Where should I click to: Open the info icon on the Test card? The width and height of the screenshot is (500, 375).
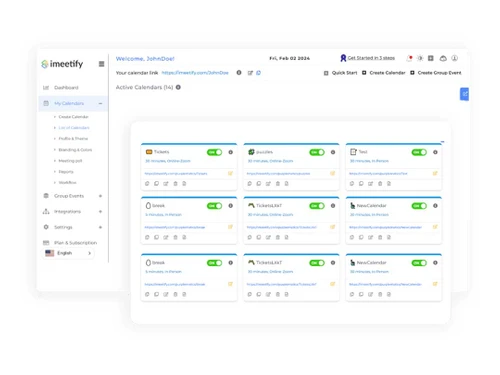(435, 152)
